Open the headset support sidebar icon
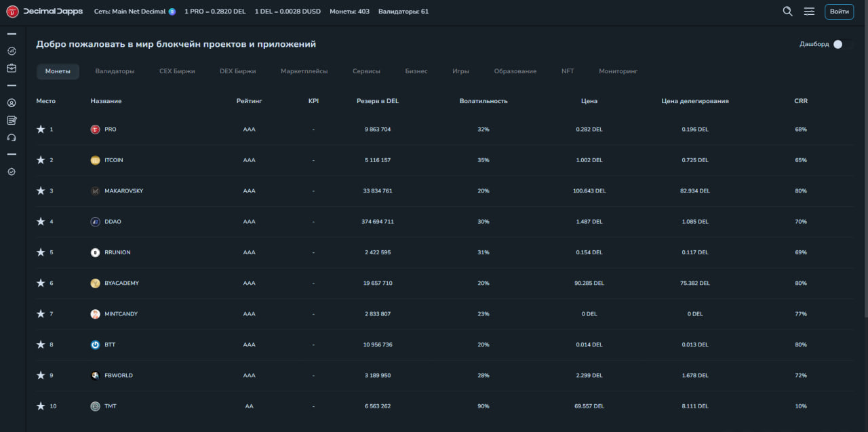The width and height of the screenshot is (868, 432). 12,138
